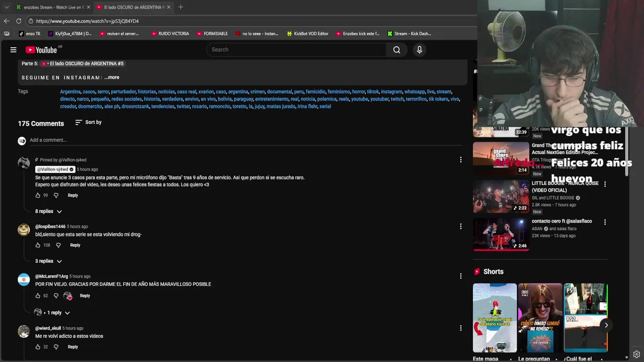Open options menu for lospibes1446 comment
644x362 pixels.
click(x=460, y=227)
